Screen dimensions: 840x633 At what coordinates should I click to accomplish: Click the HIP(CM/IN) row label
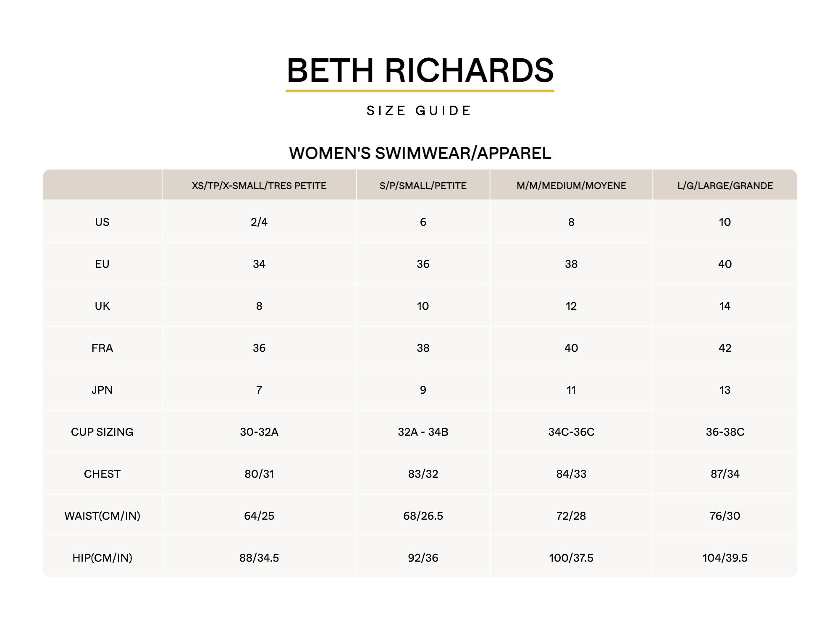[x=102, y=558]
